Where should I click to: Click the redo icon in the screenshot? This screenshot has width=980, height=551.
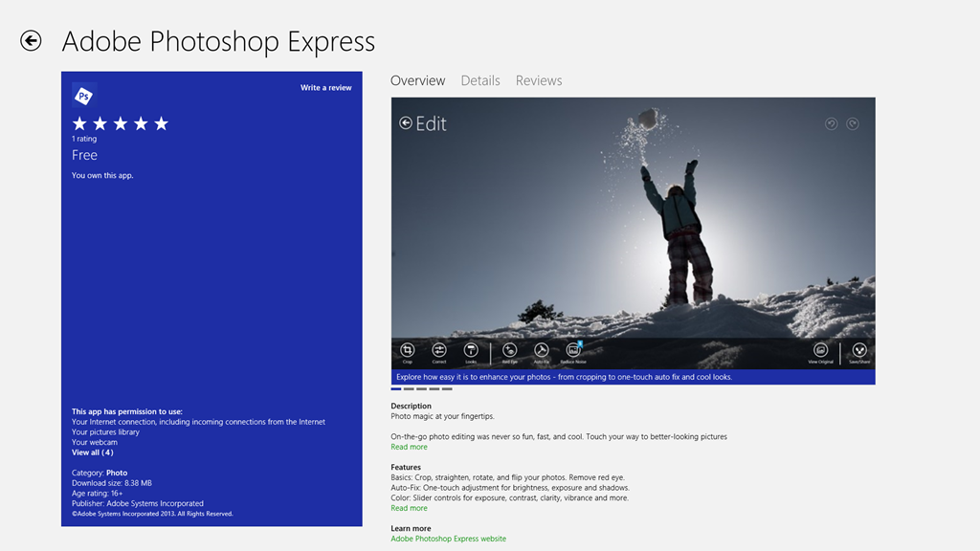(853, 123)
